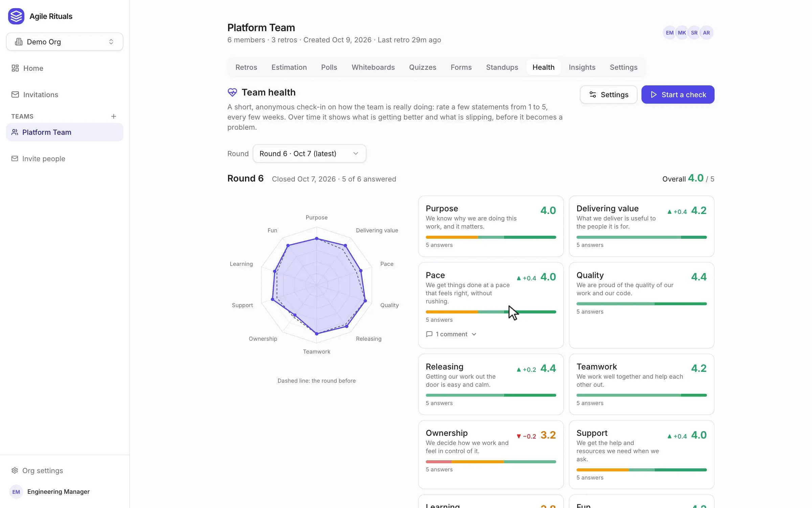The image size is (812, 508).
Task: Click the 'Dashed line: the round before' caption
Action: click(316, 381)
